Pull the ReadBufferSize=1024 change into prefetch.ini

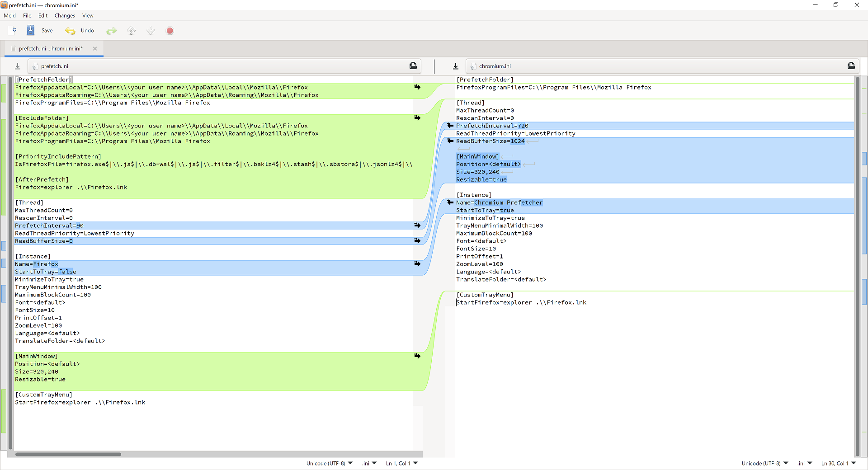[x=450, y=141]
